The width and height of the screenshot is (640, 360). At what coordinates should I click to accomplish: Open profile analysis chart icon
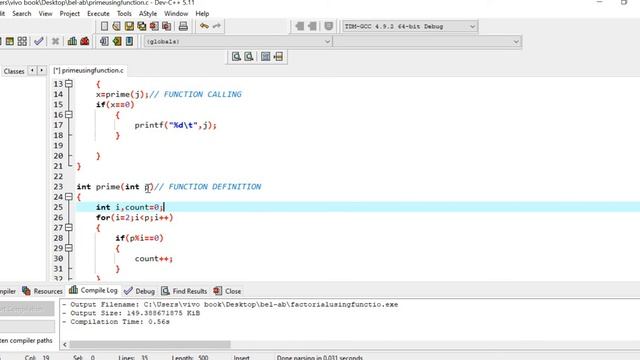72,41
